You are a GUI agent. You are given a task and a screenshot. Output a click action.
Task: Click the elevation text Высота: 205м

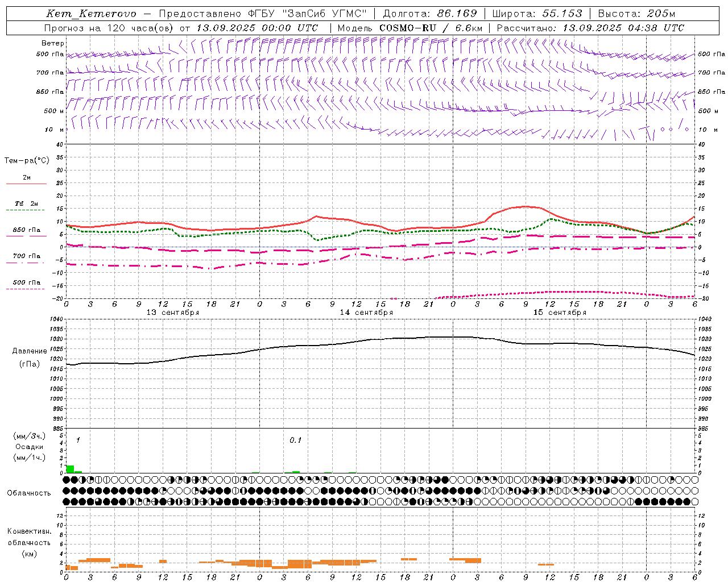[636, 14]
